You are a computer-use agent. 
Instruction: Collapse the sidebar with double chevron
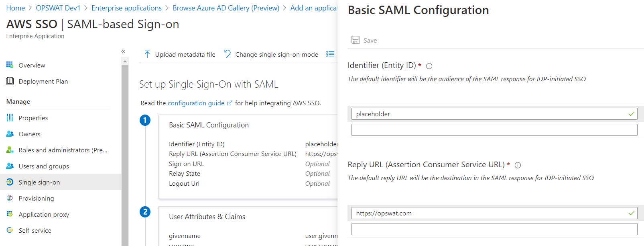click(x=123, y=51)
